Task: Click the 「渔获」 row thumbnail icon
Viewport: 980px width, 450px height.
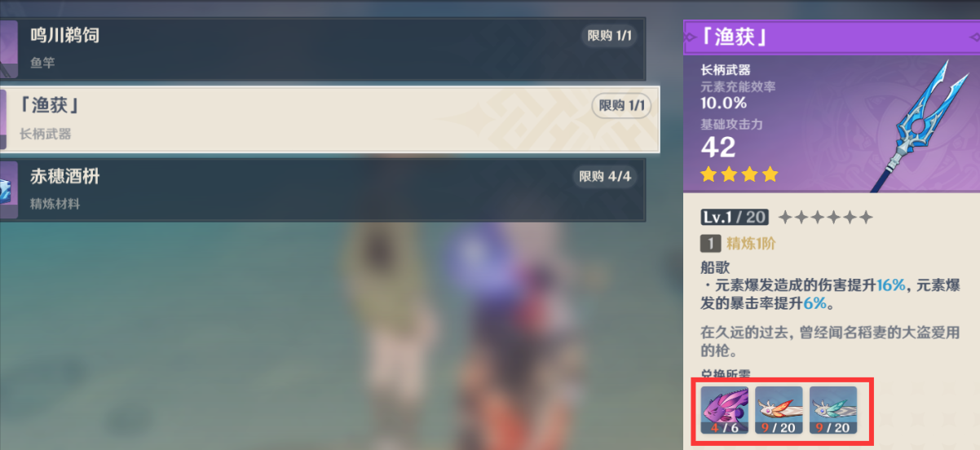Action: [4, 119]
